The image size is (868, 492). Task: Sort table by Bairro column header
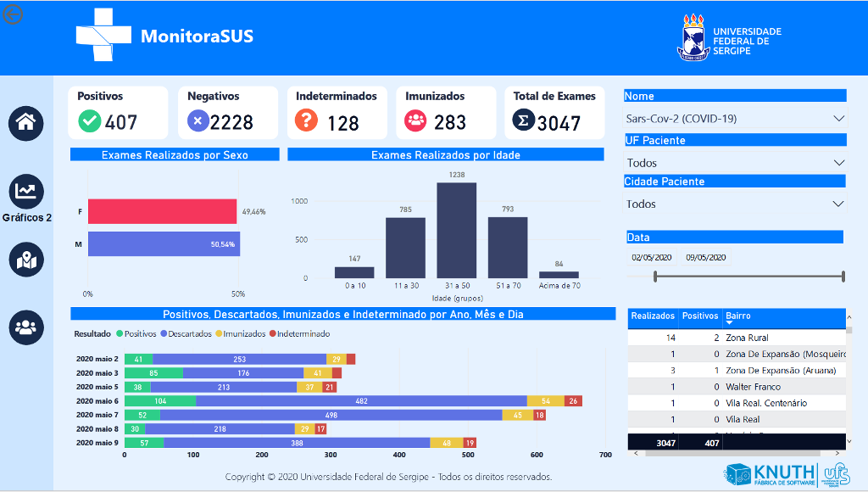coord(738,316)
